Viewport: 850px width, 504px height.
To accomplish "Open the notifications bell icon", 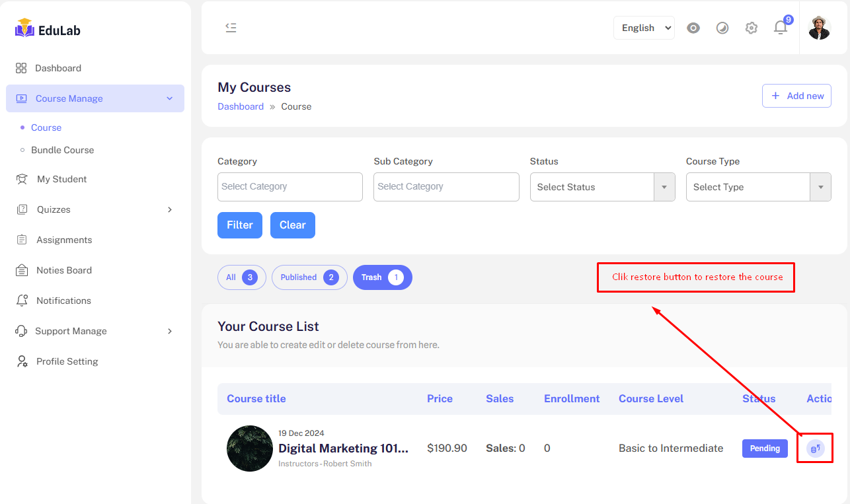I will point(781,28).
